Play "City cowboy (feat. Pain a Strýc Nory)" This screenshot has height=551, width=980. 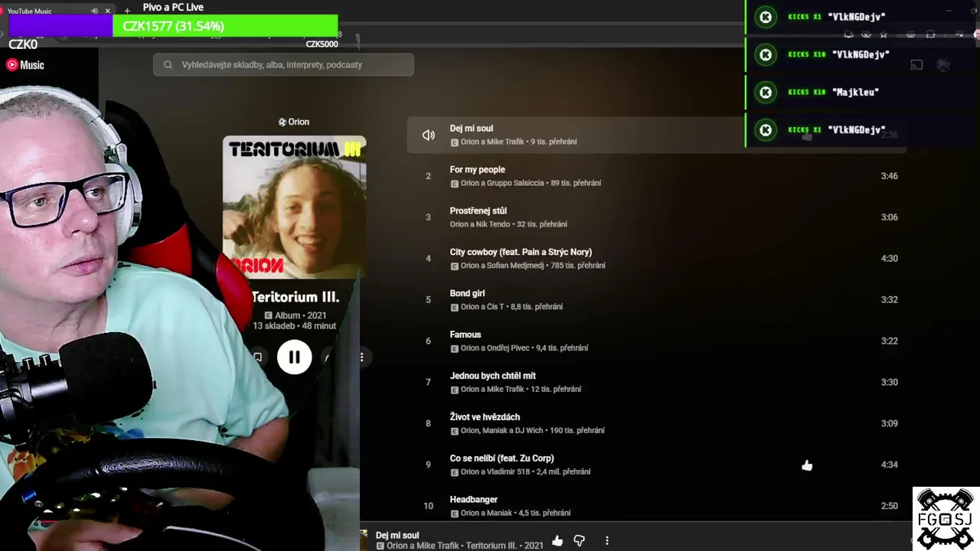[x=521, y=253]
